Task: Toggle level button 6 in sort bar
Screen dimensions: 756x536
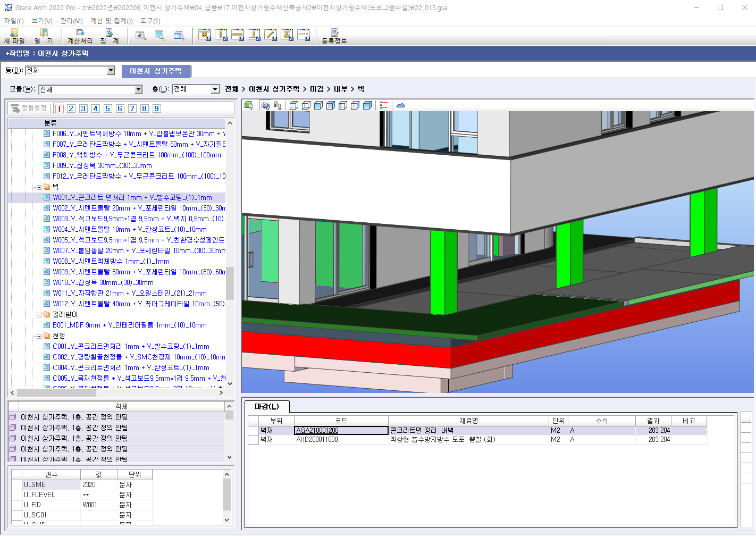Action: pyautogui.click(x=120, y=108)
